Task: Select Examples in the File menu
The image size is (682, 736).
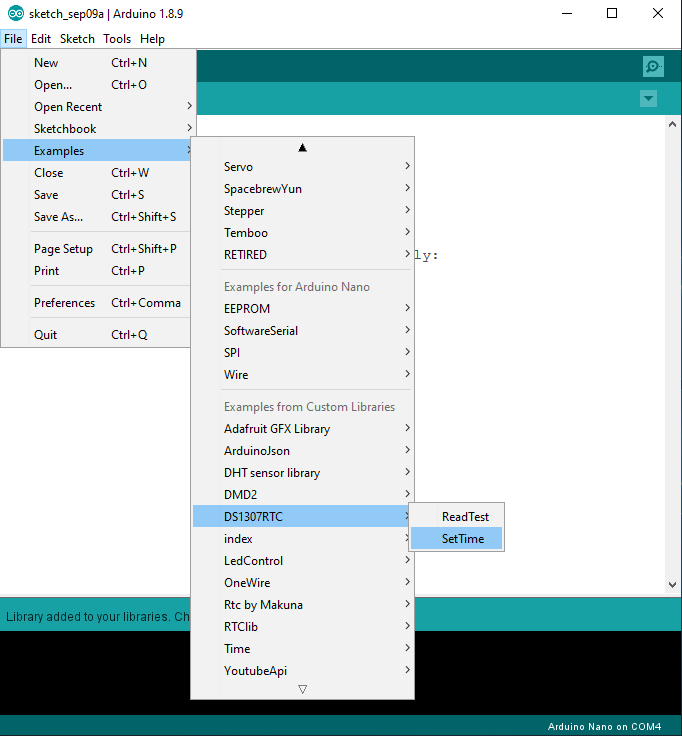Action: (x=97, y=151)
